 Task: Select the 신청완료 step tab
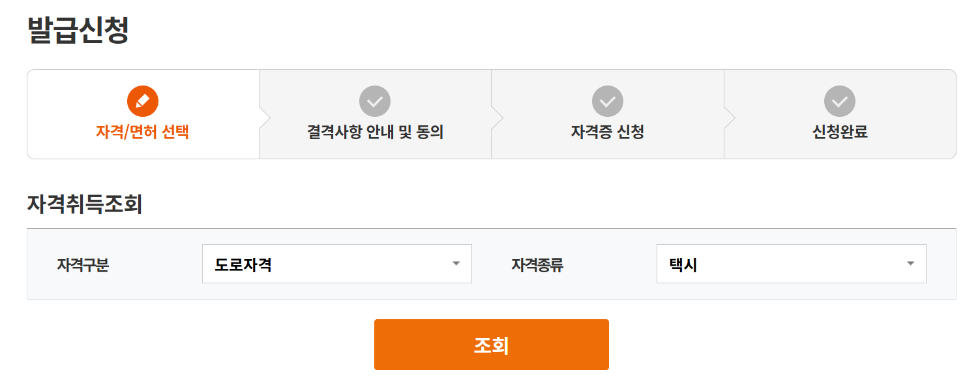(x=840, y=132)
